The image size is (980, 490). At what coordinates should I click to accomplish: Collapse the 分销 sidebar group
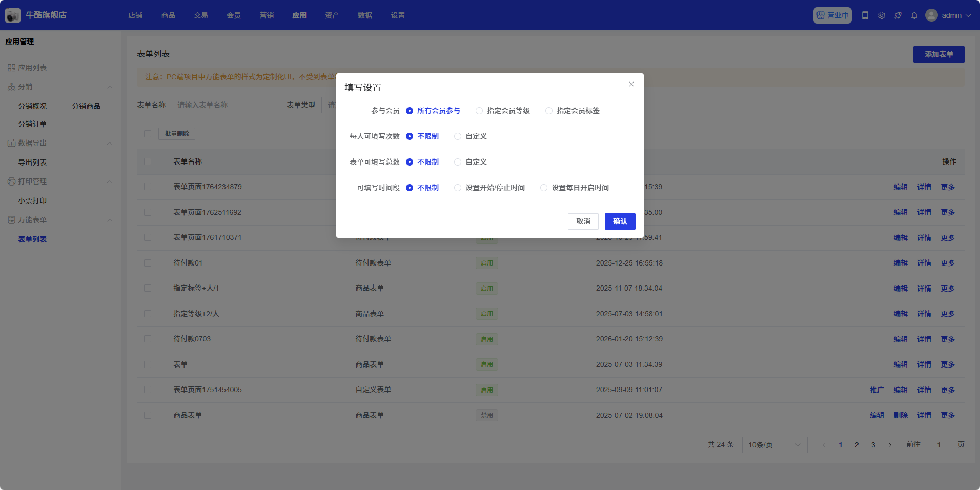point(110,87)
